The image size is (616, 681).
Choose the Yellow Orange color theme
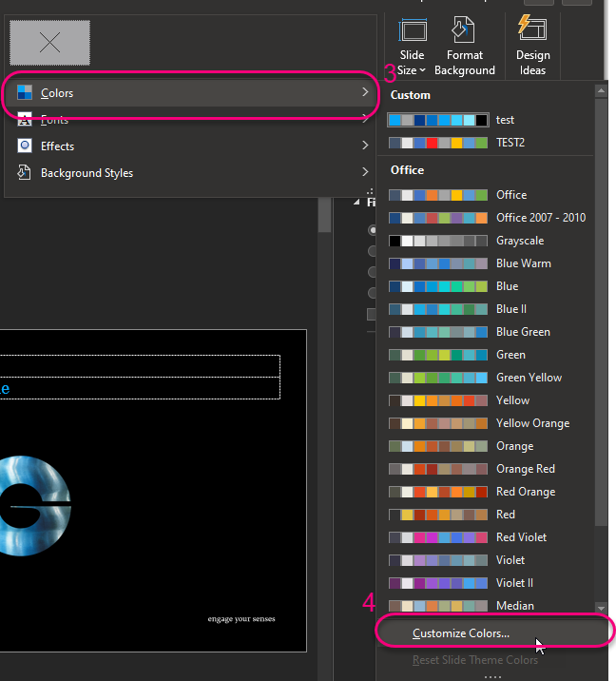point(486,423)
